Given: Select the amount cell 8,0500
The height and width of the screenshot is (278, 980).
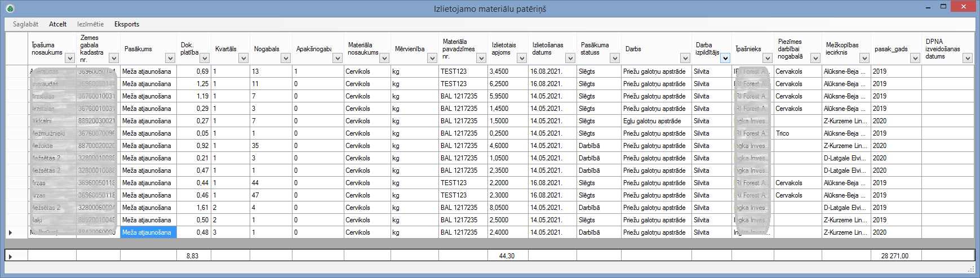Looking at the screenshot, I should point(508,208).
